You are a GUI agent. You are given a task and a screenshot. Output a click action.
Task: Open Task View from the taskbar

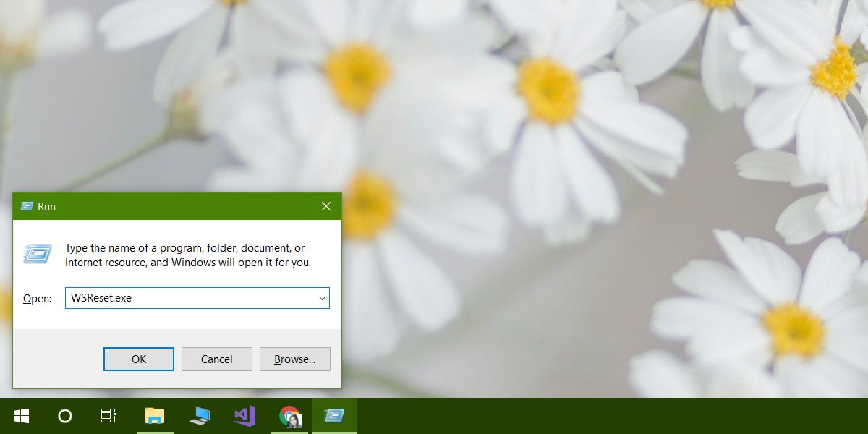109,416
